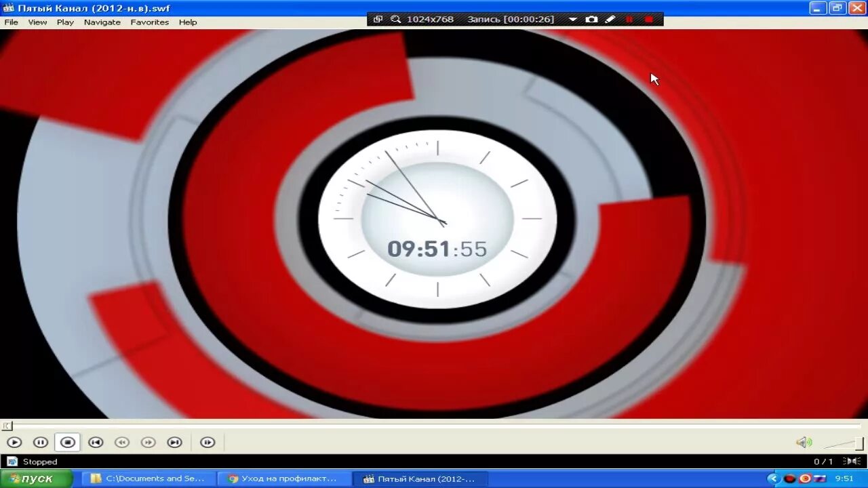Viewport: 868px width, 488px height.
Task: Click the rewind (decrease speed) button
Action: coord(122,443)
